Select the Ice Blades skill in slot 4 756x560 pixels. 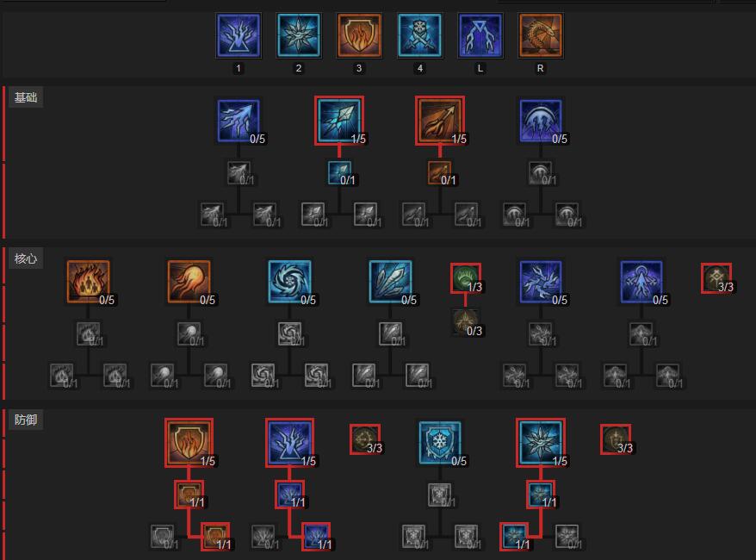(x=419, y=35)
